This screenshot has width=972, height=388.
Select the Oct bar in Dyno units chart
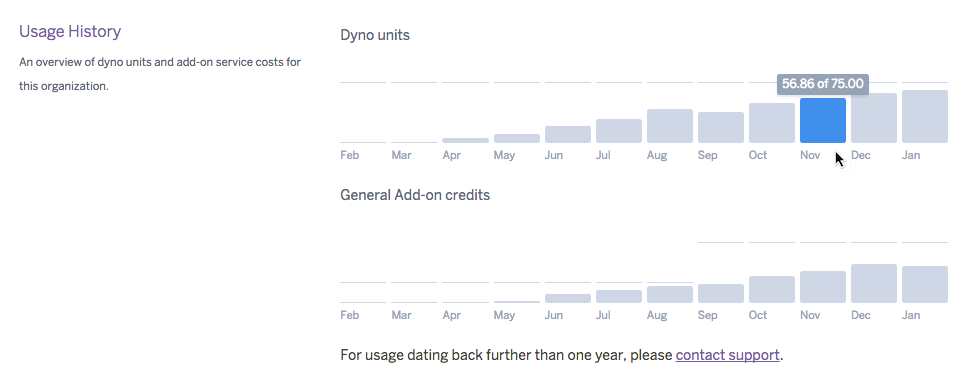tap(772, 123)
